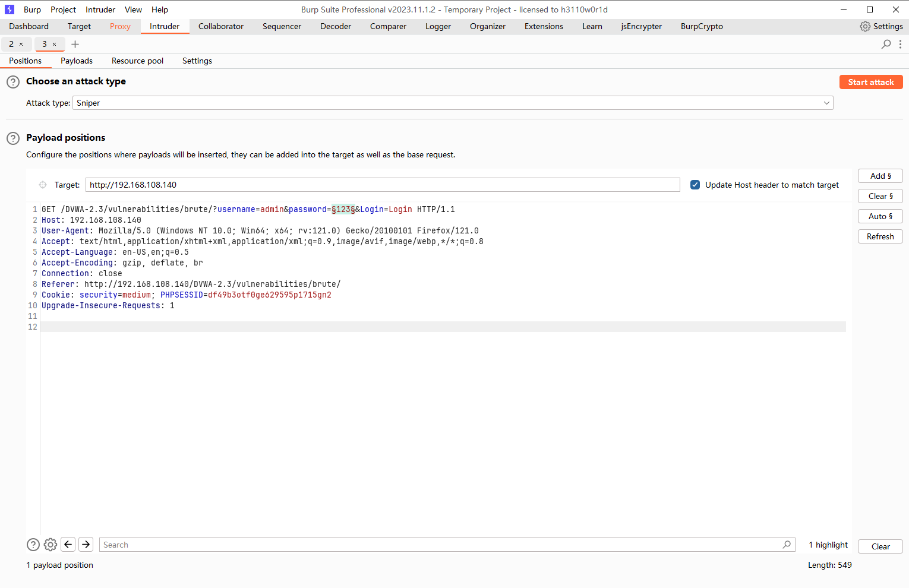
Task: Open the Burp menu
Action: point(32,10)
